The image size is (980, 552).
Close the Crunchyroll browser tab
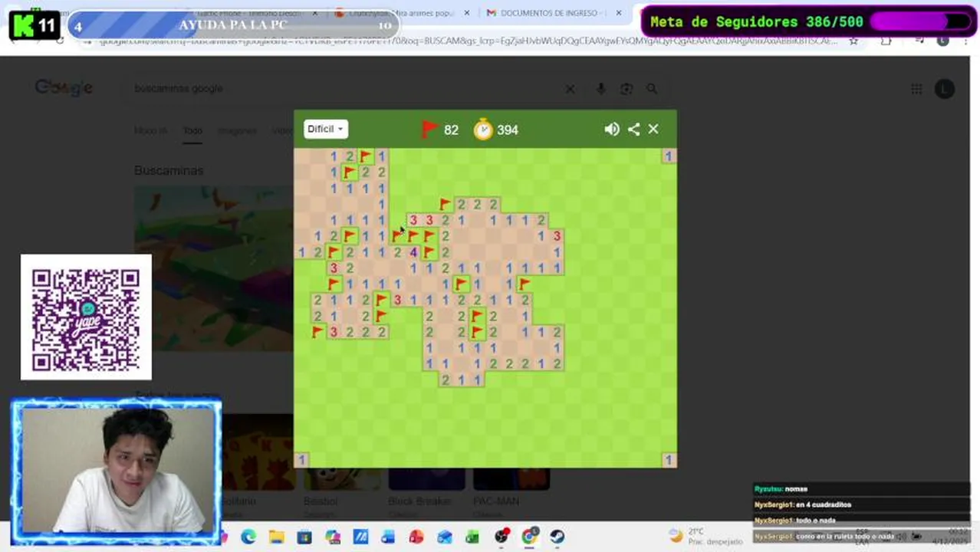click(x=468, y=13)
